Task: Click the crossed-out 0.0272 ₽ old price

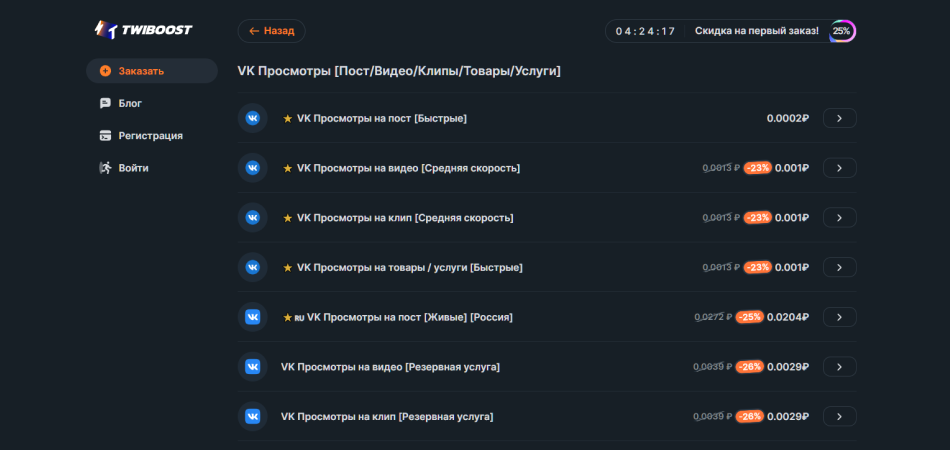Action: pyautogui.click(x=713, y=317)
